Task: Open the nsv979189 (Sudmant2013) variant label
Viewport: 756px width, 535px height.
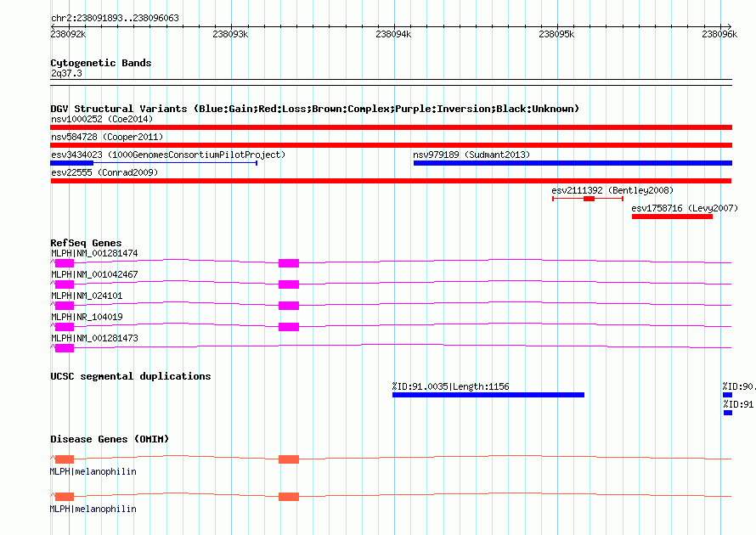Action: pyautogui.click(x=471, y=155)
